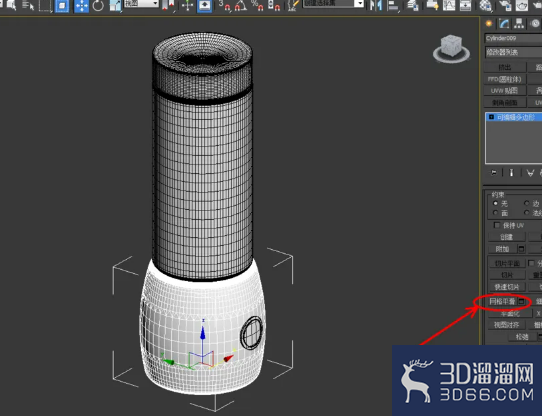Image resolution: width=542 pixels, height=416 pixels.
Task: Open the Material Editor
Action: [x=486, y=5]
